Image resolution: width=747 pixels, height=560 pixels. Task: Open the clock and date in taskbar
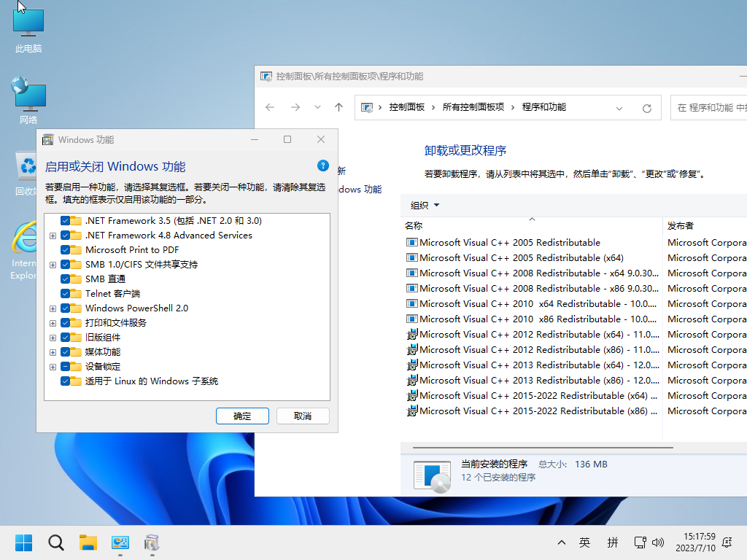pyautogui.click(x=695, y=542)
